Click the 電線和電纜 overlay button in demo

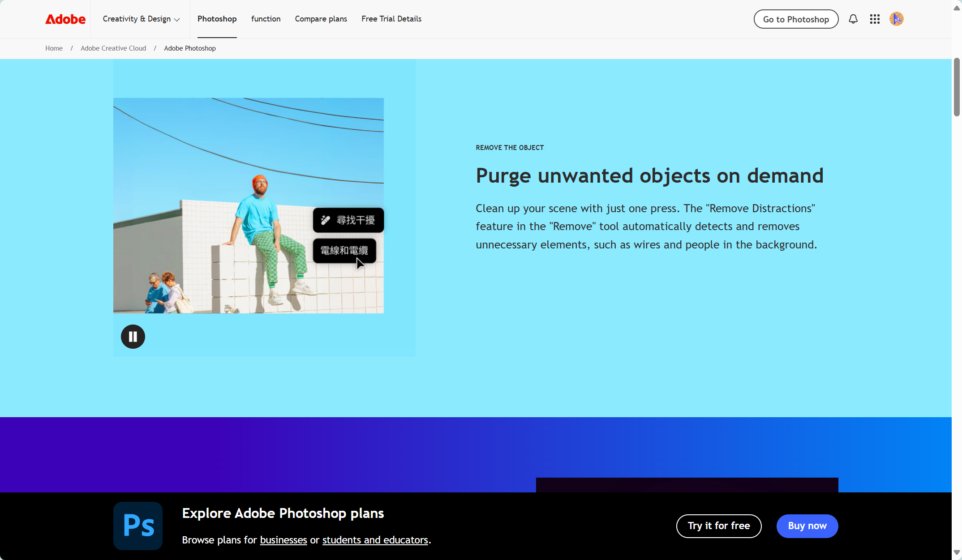point(344,251)
